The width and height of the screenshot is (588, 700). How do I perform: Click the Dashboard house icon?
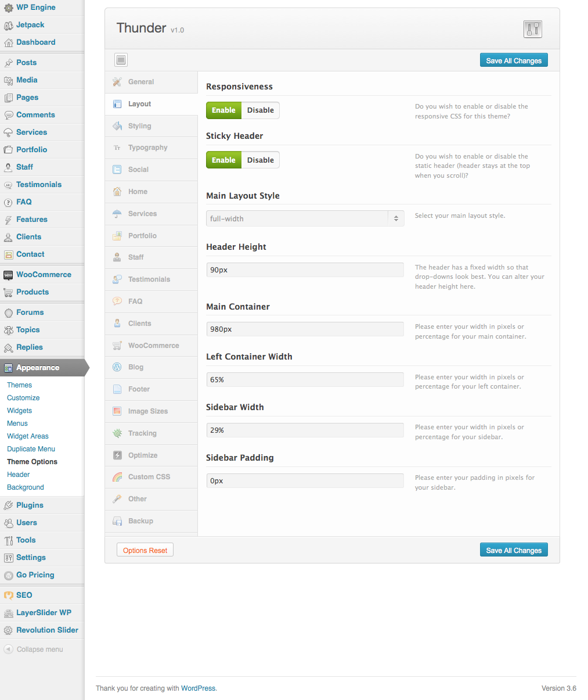8,42
